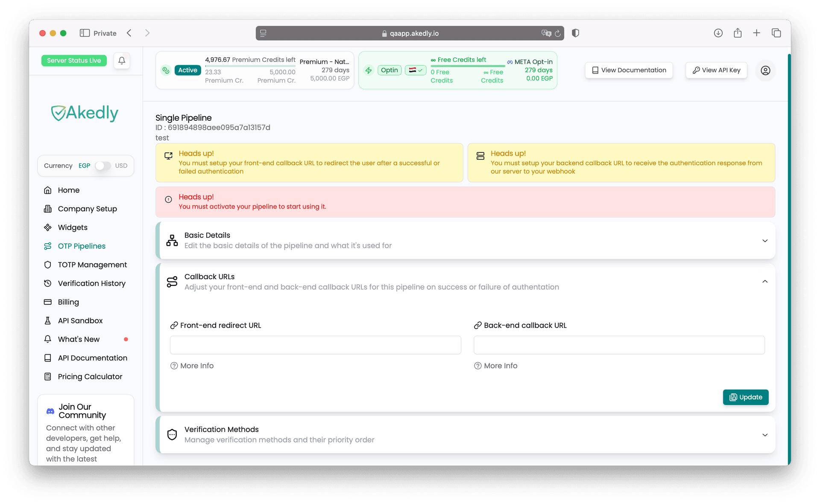Screen dimensions: 820x504
Task: Select the OTP Pipelines sidebar icon
Action: [48, 246]
